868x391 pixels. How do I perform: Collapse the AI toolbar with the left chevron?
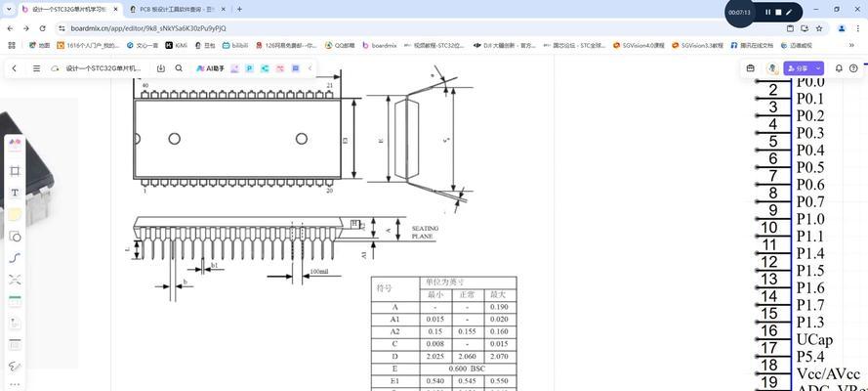coord(310,68)
